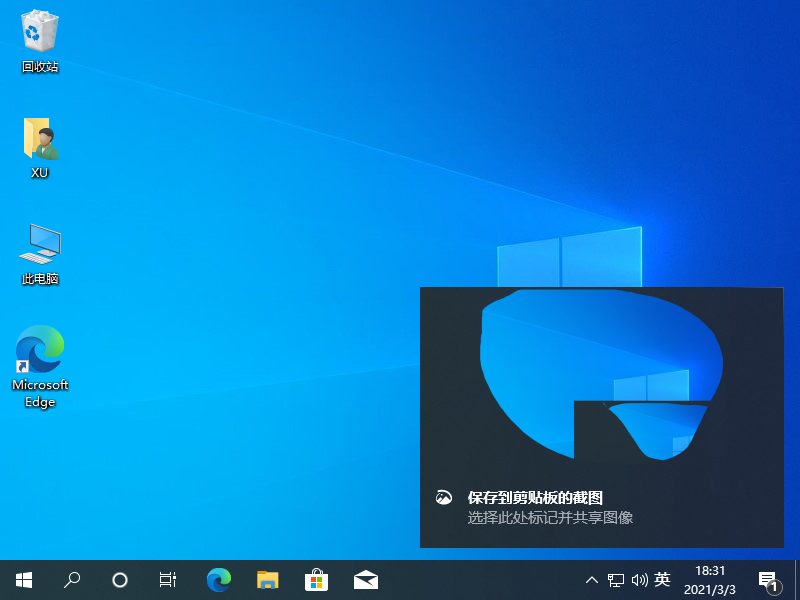800x600 pixels.
Task: Open Cortana from the taskbar circle
Action: (x=120, y=579)
